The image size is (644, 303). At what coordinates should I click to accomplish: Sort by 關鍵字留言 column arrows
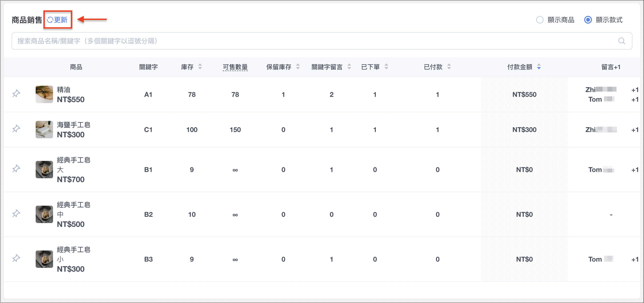(349, 67)
